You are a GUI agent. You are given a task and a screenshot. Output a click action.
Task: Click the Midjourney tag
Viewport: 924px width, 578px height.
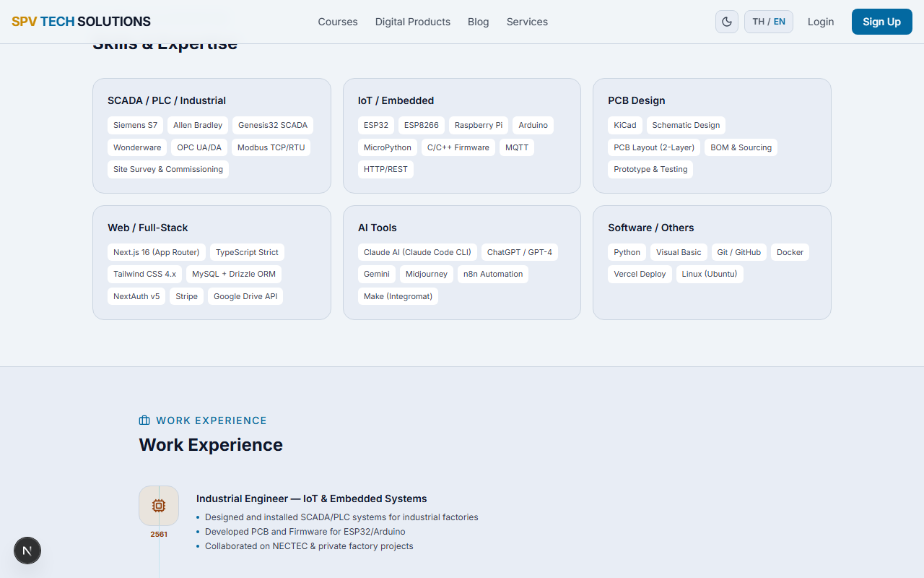coord(427,274)
